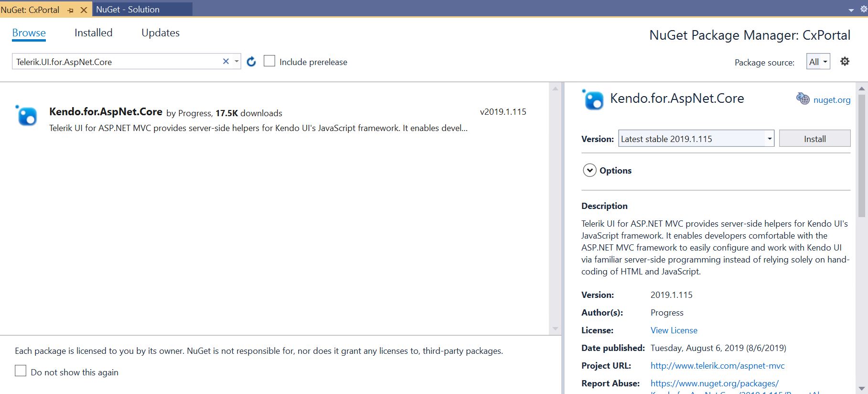Pin the NuGet: CxPortal tab
868x394 pixels.
point(70,10)
